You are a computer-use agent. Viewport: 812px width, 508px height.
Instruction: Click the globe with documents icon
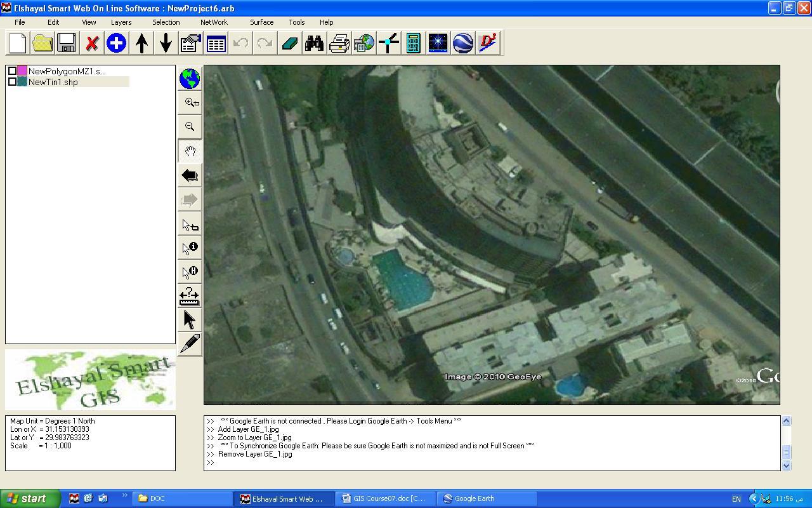point(363,43)
